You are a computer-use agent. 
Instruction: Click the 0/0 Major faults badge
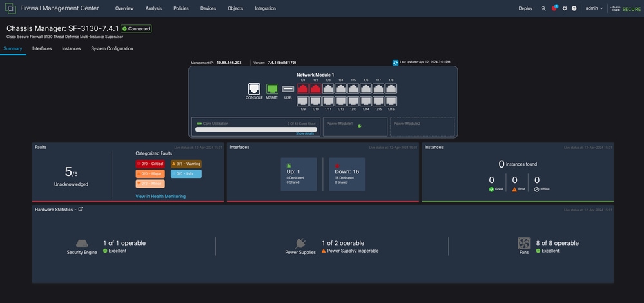150,173
